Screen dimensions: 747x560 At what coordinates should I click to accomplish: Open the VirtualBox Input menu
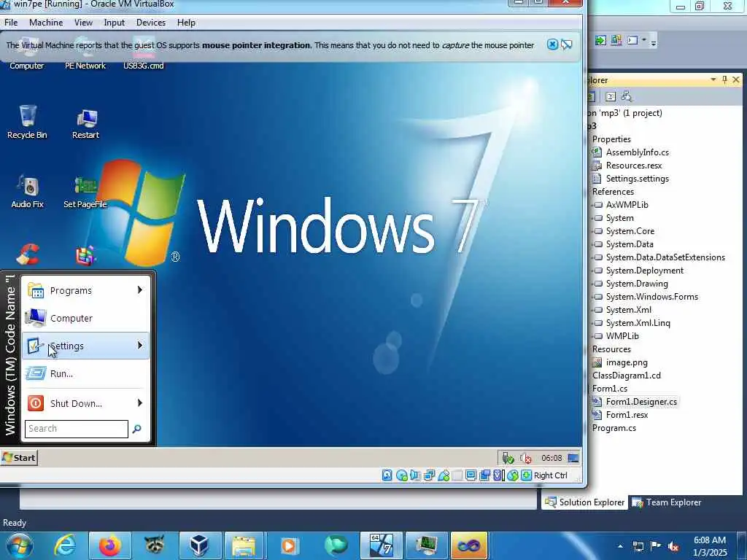click(x=115, y=23)
